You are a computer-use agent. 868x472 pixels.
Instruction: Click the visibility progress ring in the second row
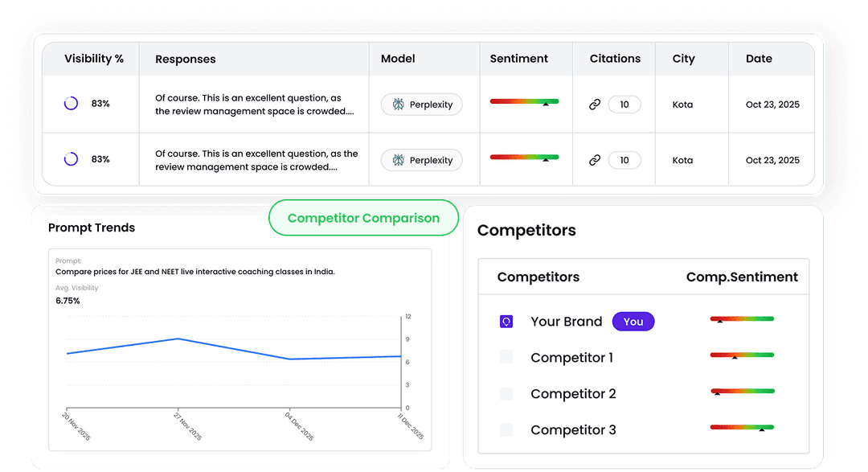[71, 159]
